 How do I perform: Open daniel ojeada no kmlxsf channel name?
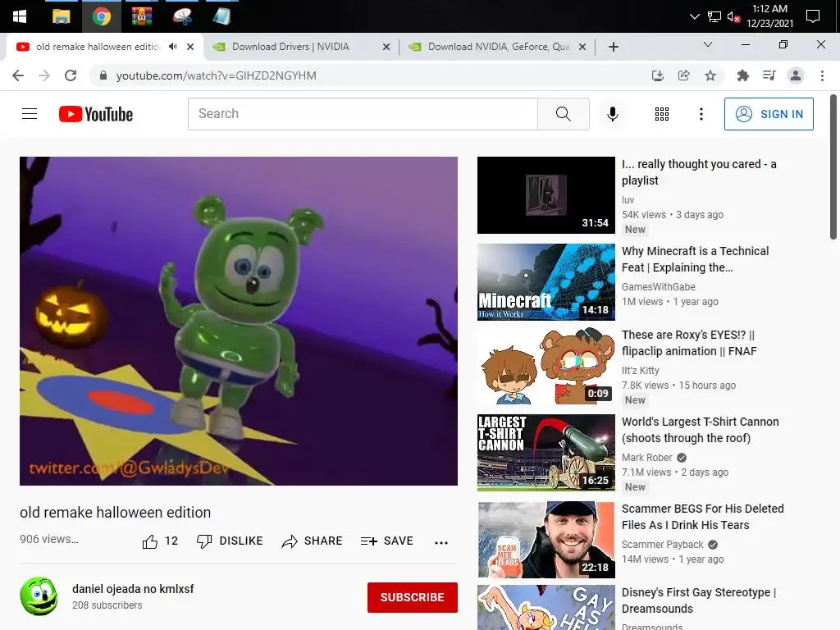133,589
